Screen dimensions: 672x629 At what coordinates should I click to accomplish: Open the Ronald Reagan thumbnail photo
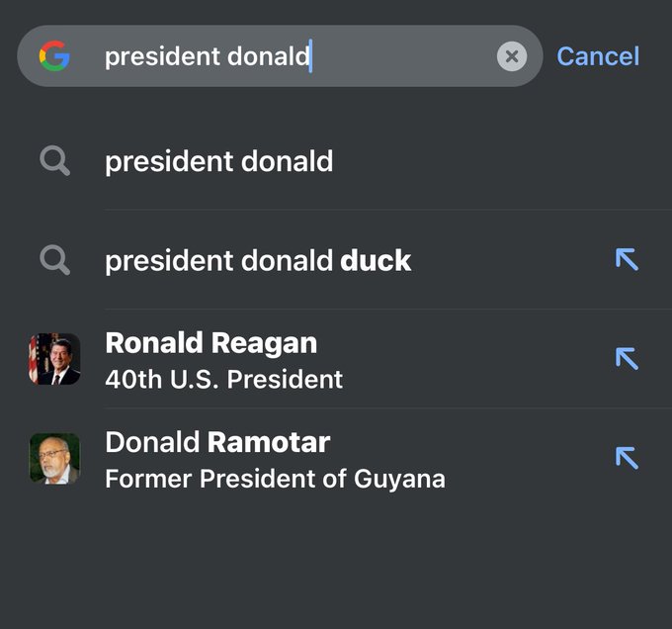point(54,359)
